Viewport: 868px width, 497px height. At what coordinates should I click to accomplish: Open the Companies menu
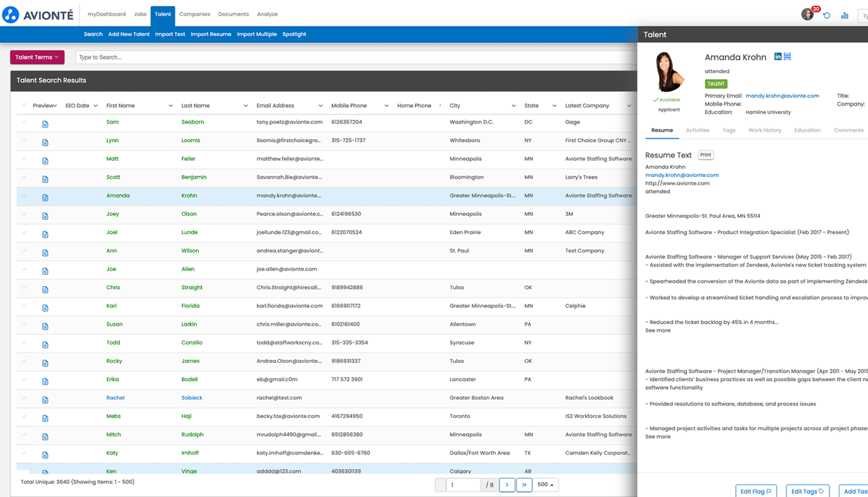click(194, 14)
